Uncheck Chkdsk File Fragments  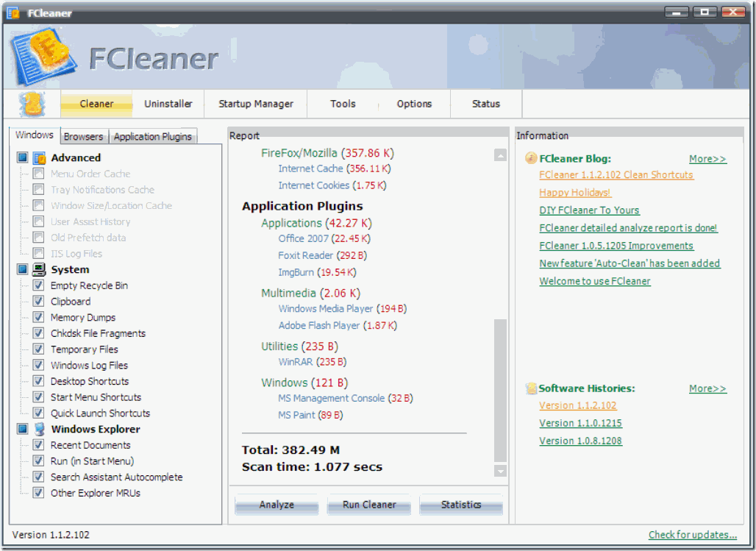click(x=38, y=333)
